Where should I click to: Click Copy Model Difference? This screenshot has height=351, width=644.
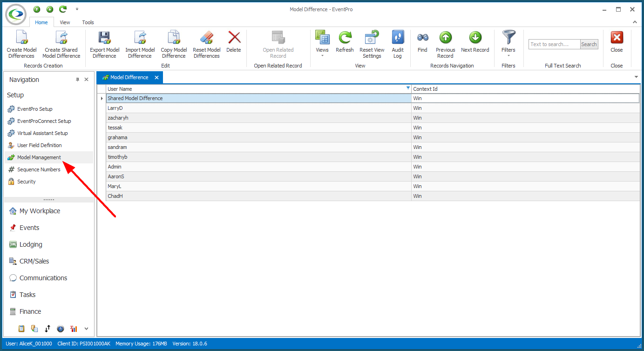[x=174, y=45]
